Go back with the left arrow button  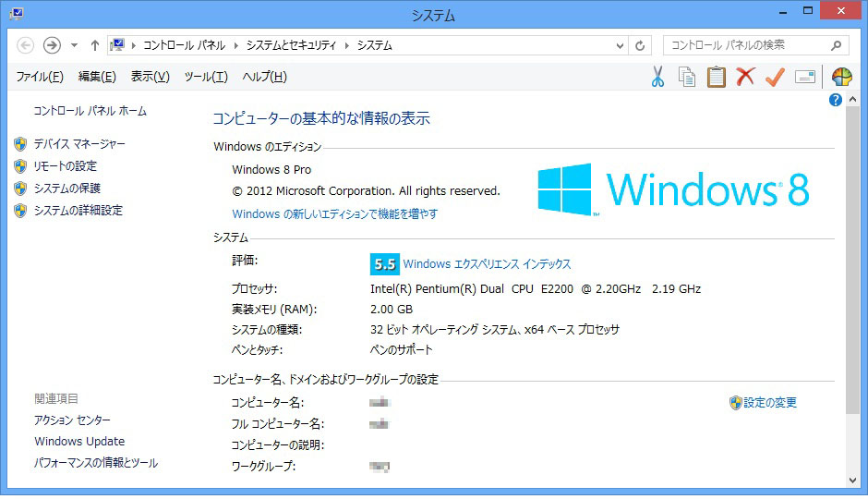[25, 45]
